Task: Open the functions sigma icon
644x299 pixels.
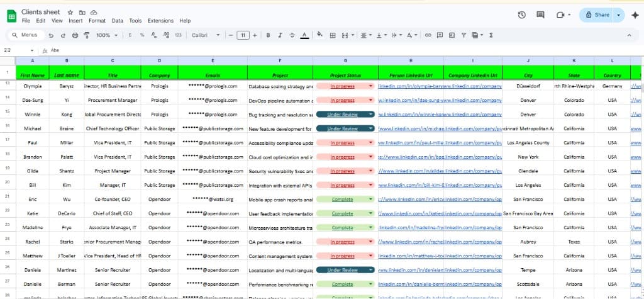Action: (x=491, y=35)
